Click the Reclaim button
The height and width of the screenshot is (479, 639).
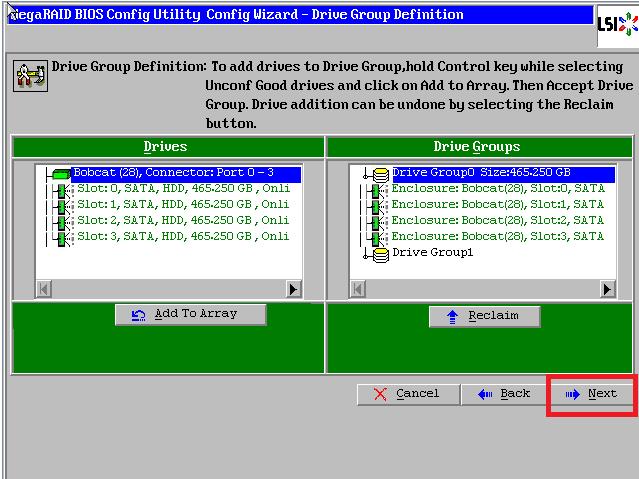click(x=485, y=316)
